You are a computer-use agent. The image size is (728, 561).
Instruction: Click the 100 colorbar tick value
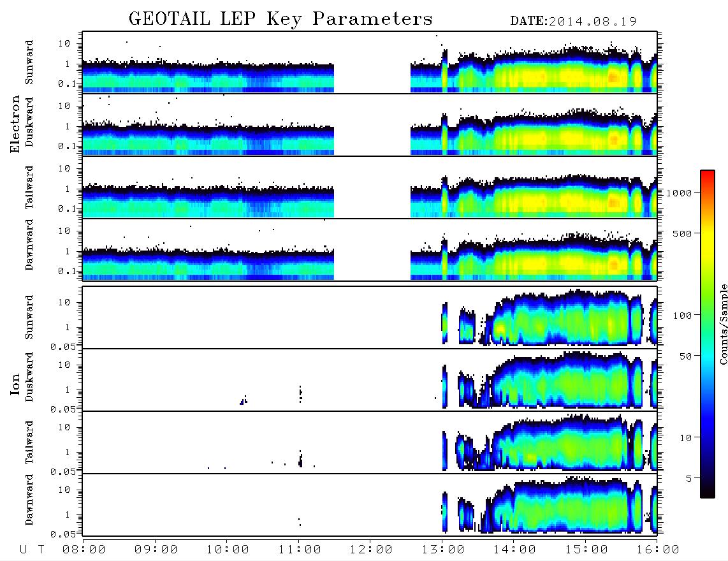682,316
